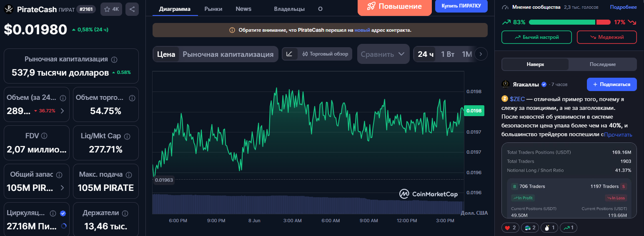
Task: Click the community sentiment 83% bar
Action: 562,22
